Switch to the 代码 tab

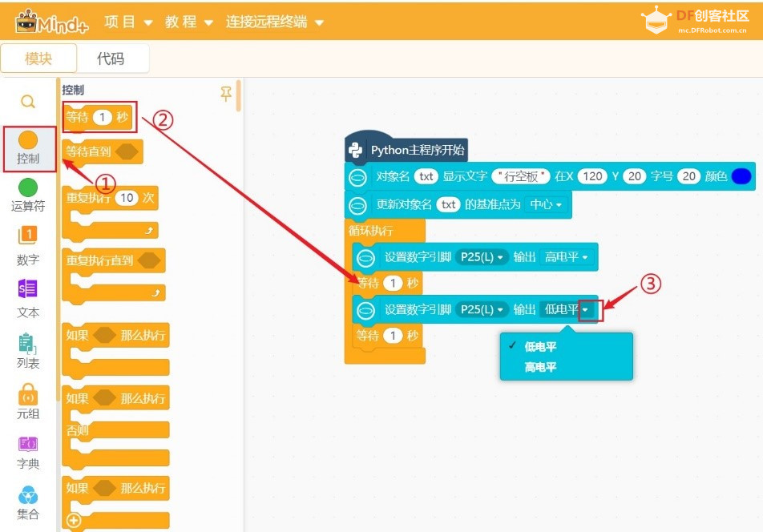(x=111, y=58)
